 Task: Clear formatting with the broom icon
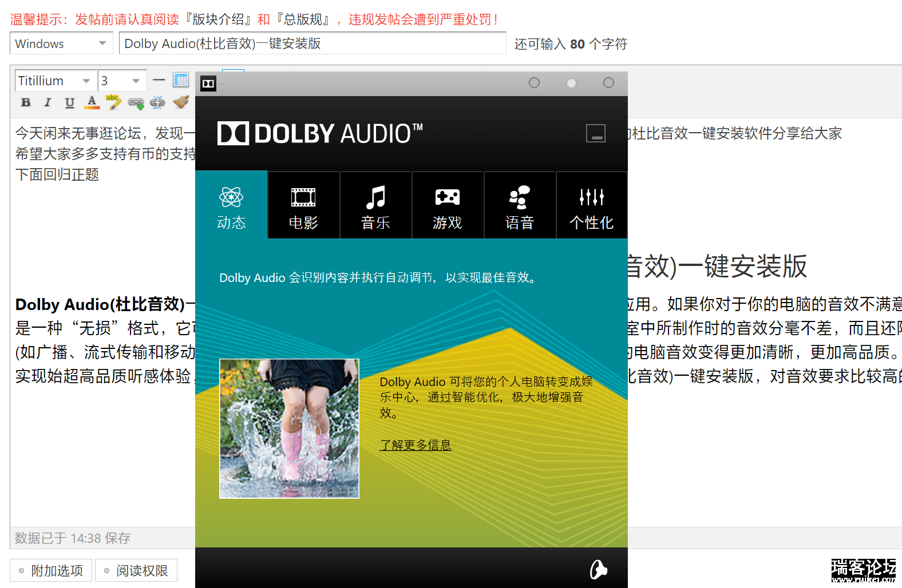(x=181, y=102)
